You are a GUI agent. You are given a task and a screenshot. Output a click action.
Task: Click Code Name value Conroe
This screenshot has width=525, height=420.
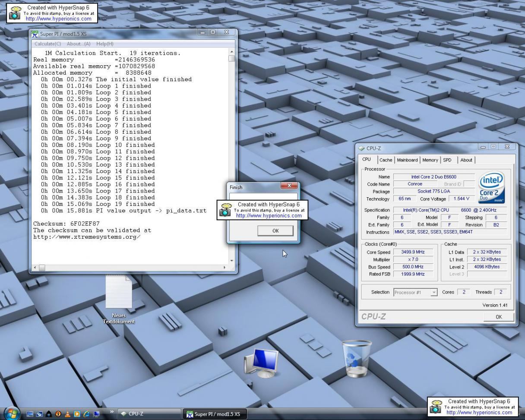tap(415, 184)
